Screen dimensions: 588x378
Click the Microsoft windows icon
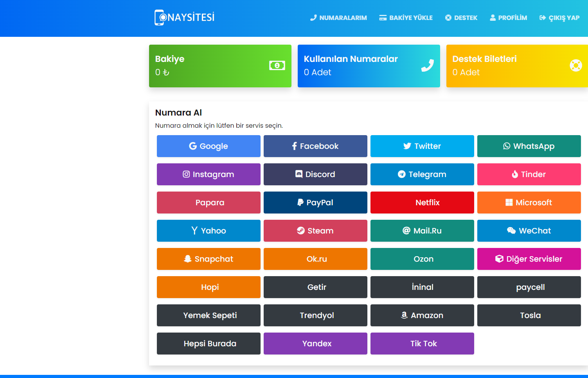tap(509, 203)
